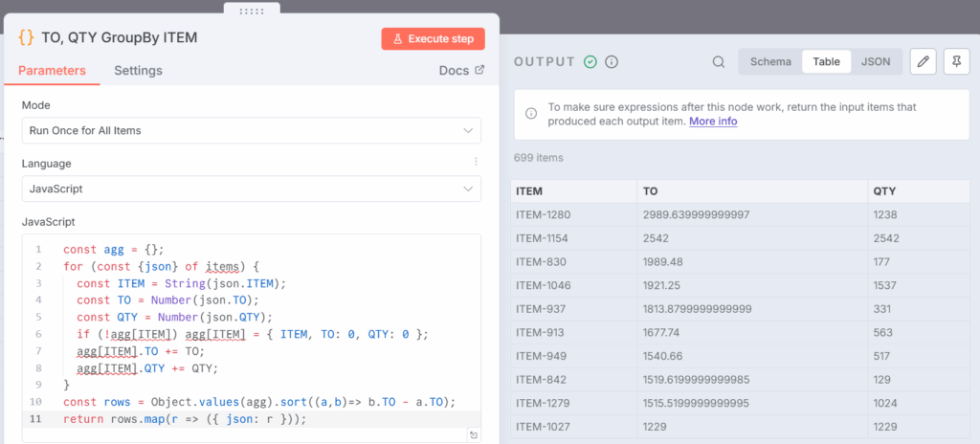
Task: Switch output view to Schema
Action: tap(770, 62)
